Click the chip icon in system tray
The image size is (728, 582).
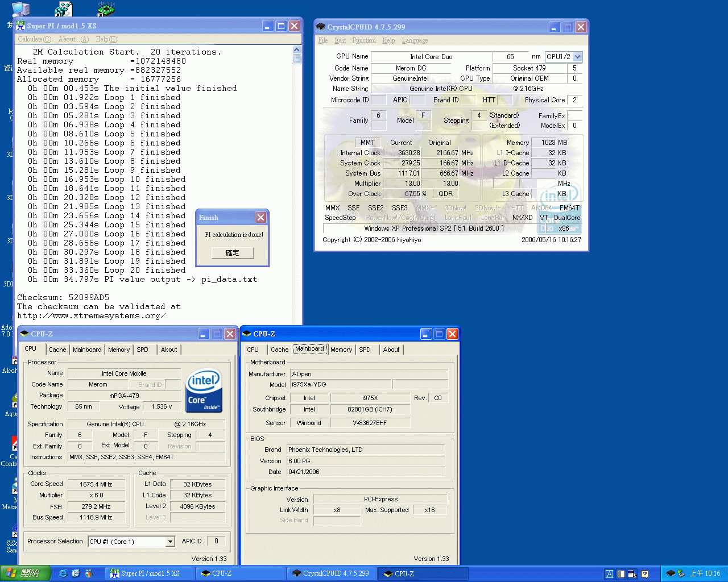[671, 573]
